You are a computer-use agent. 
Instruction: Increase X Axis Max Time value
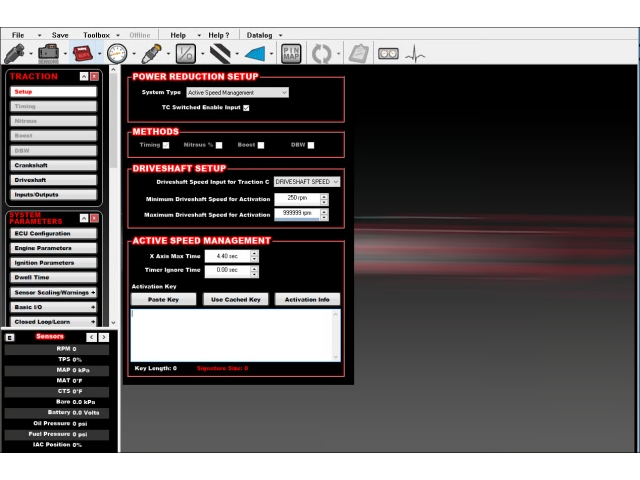coord(254,253)
